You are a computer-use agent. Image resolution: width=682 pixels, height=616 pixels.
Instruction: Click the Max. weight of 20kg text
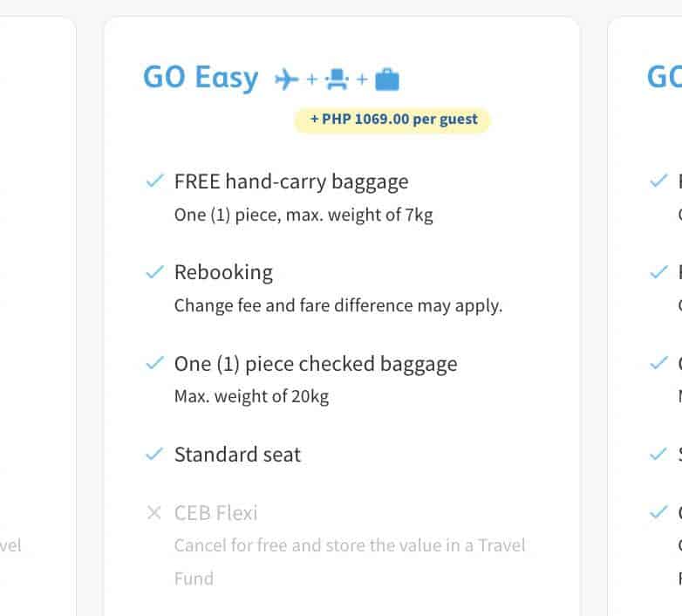251,396
